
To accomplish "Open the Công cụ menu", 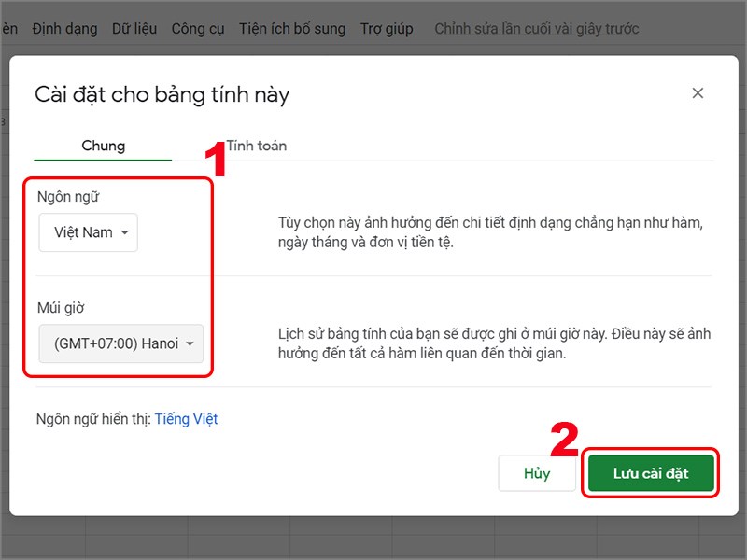I will pyautogui.click(x=197, y=28).
